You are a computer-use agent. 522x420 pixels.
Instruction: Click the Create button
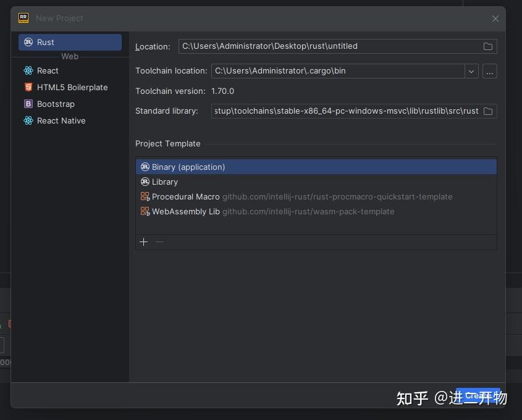tap(478, 396)
